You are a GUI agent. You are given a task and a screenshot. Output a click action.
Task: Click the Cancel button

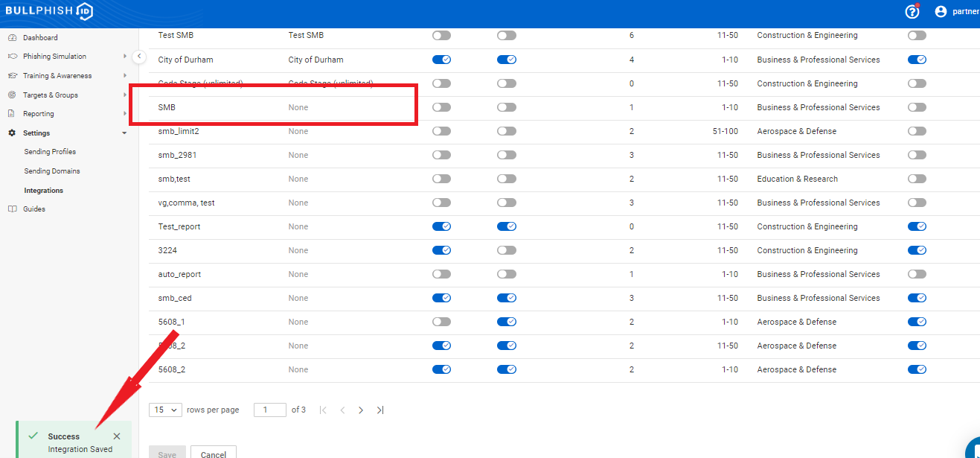click(214, 453)
